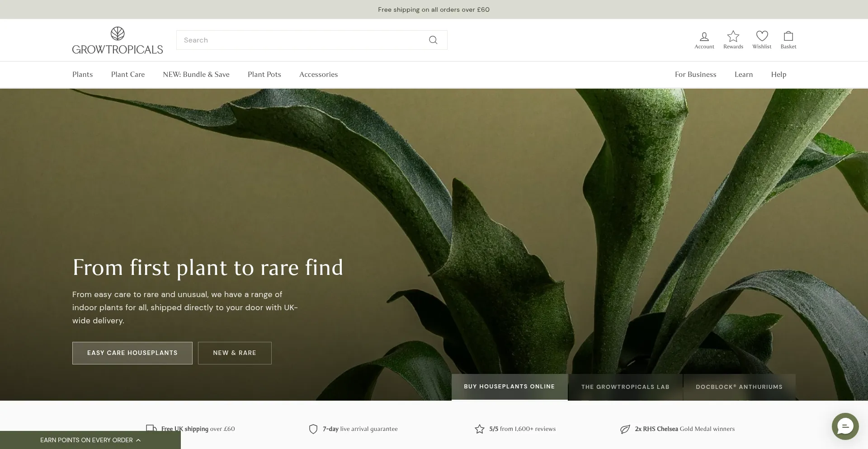Open NEW: Bundle & Save menu

tap(196, 75)
